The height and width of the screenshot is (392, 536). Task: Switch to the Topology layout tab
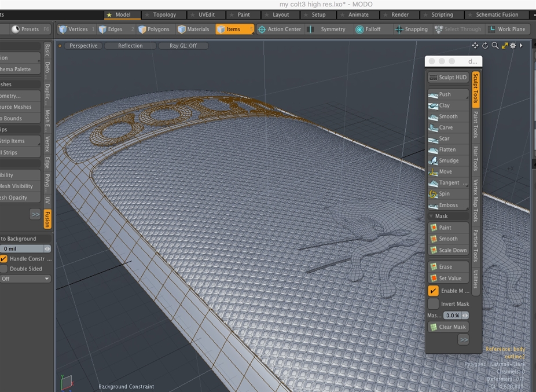(164, 14)
